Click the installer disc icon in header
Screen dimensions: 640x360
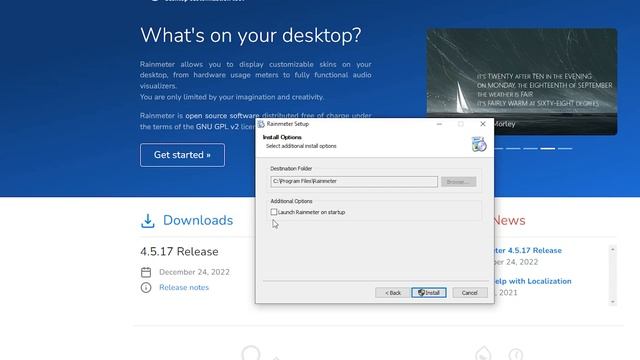tap(479, 144)
